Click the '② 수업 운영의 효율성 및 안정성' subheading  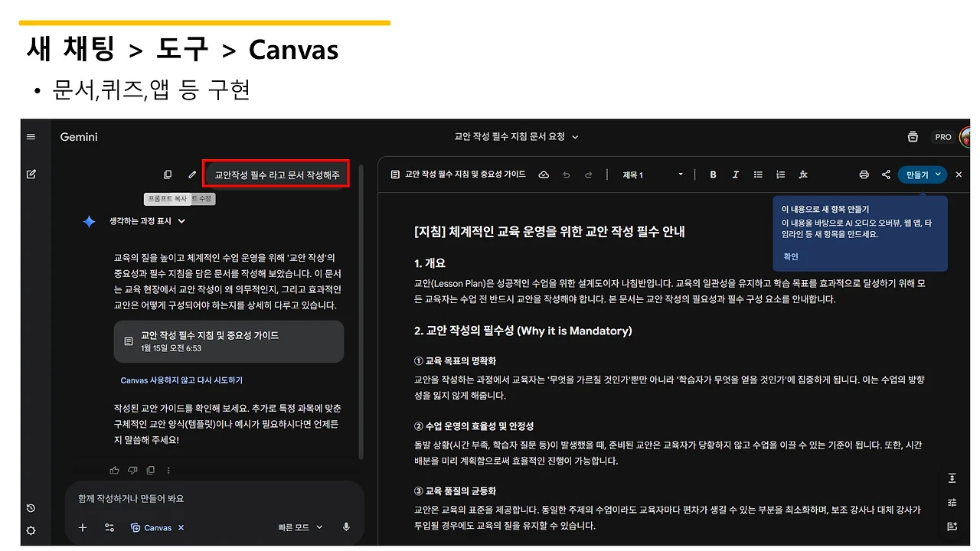click(474, 426)
